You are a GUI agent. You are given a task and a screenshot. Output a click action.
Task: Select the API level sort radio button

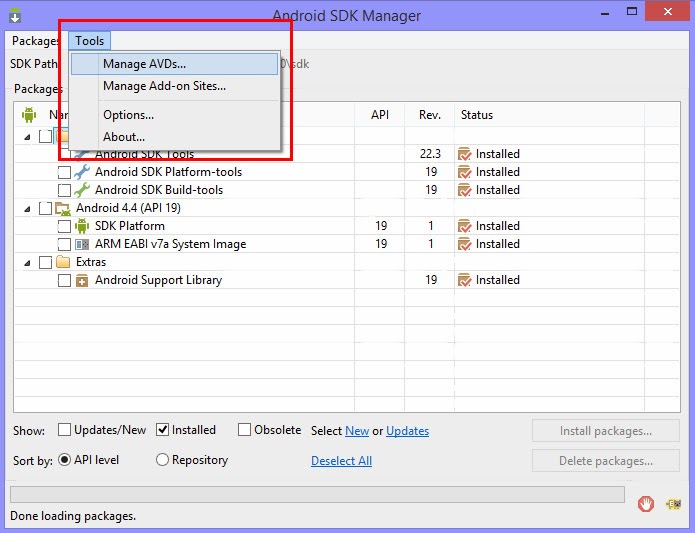pos(64,460)
